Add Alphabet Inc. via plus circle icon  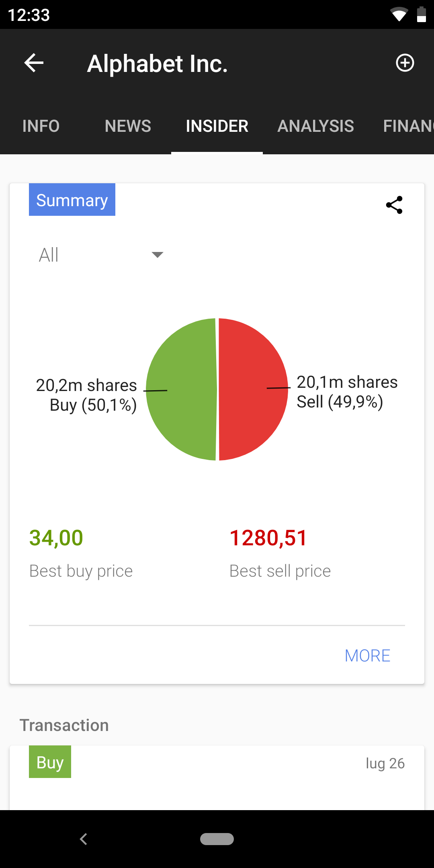click(x=405, y=63)
